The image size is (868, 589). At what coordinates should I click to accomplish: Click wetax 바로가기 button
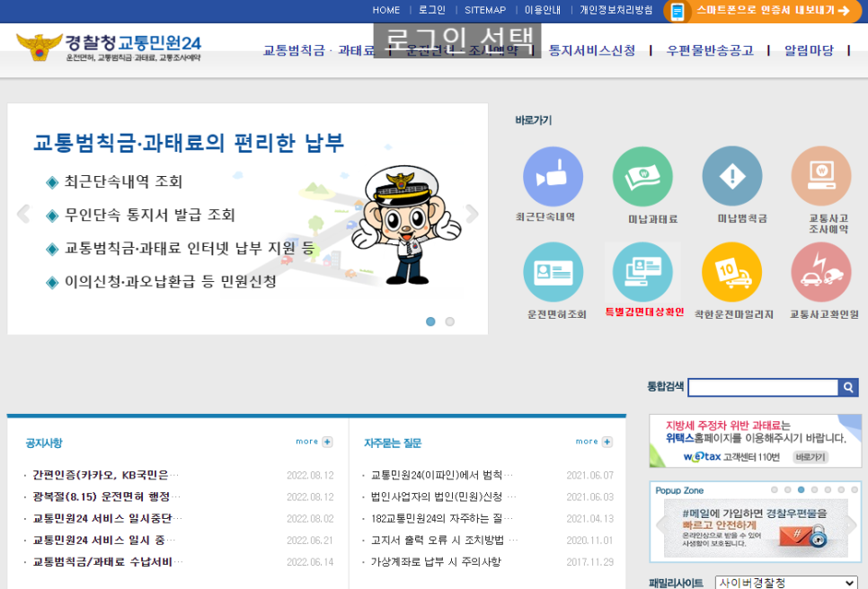tap(810, 457)
